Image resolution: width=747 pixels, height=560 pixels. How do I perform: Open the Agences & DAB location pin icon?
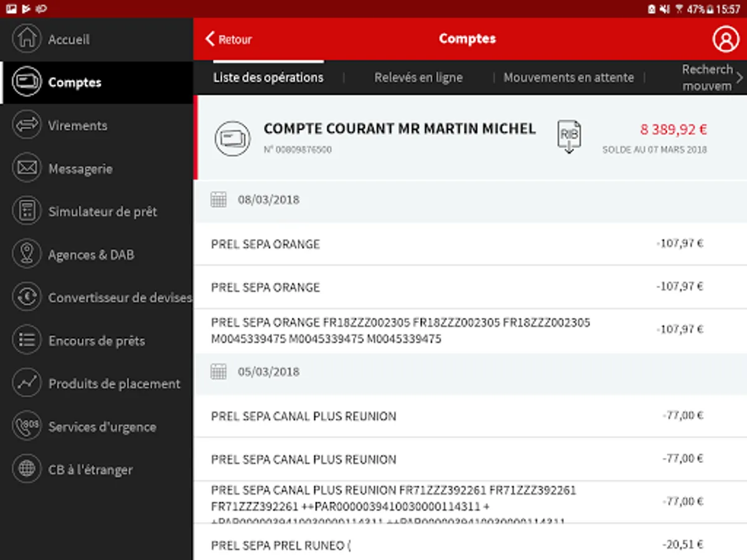click(26, 254)
